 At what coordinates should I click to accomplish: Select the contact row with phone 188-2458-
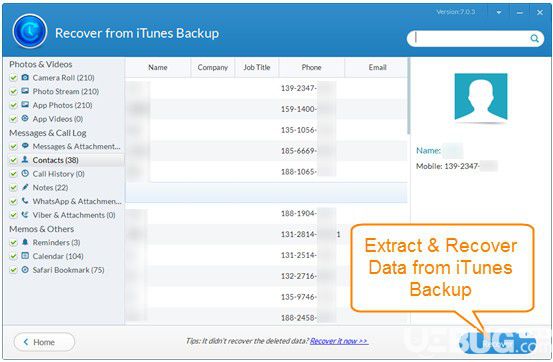[x=266, y=316]
